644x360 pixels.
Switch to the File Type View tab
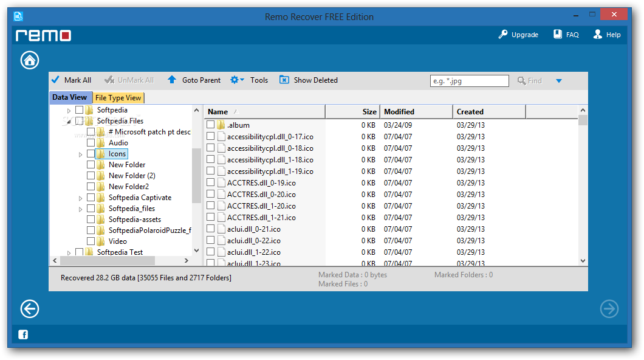pyautogui.click(x=118, y=98)
